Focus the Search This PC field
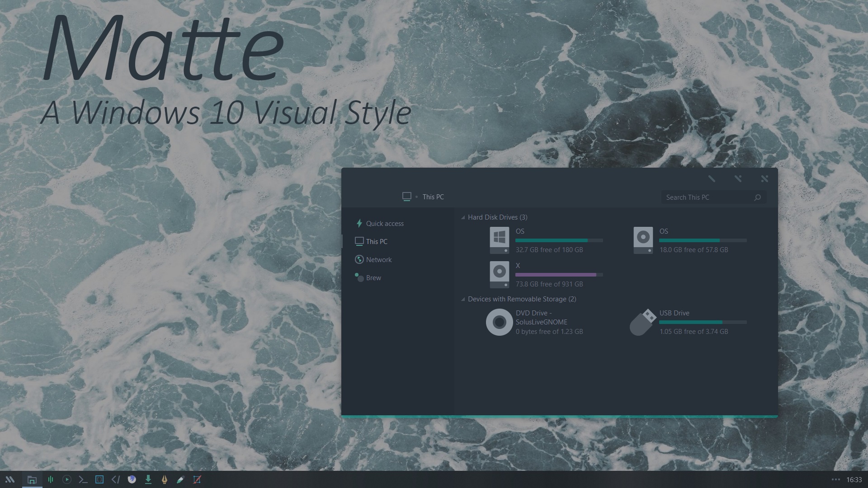Screen dimensions: 868x488 tap(713, 197)
